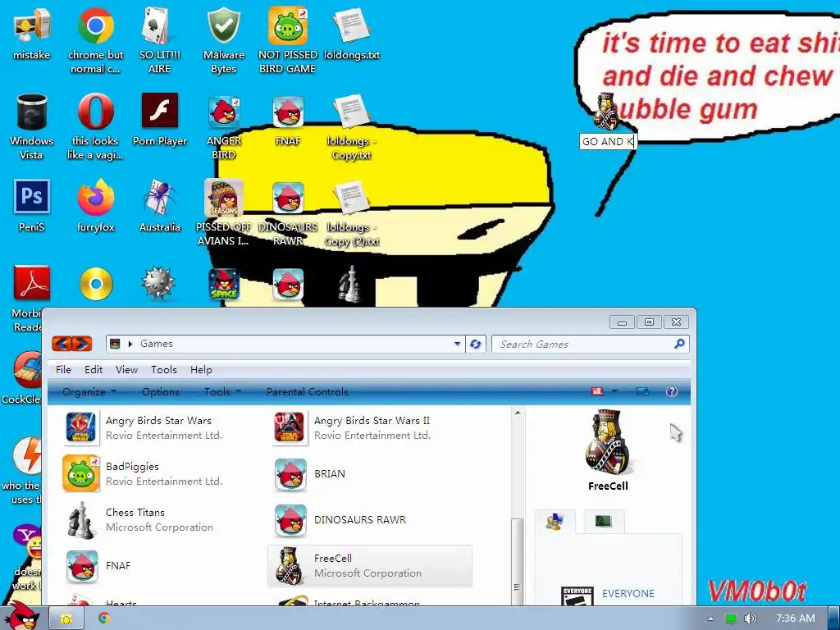Select 'loldongs - Copy (2).txt' desktop file
The height and width of the screenshot is (630, 840).
[x=351, y=212]
